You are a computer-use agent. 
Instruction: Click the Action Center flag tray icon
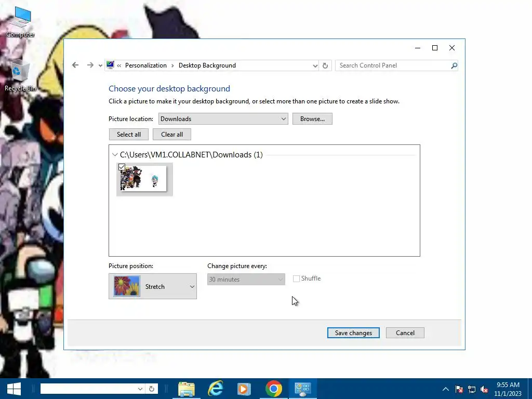pos(459,389)
